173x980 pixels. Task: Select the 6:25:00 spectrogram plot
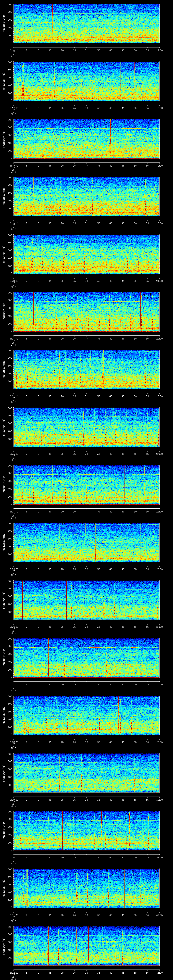click(87, 542)
